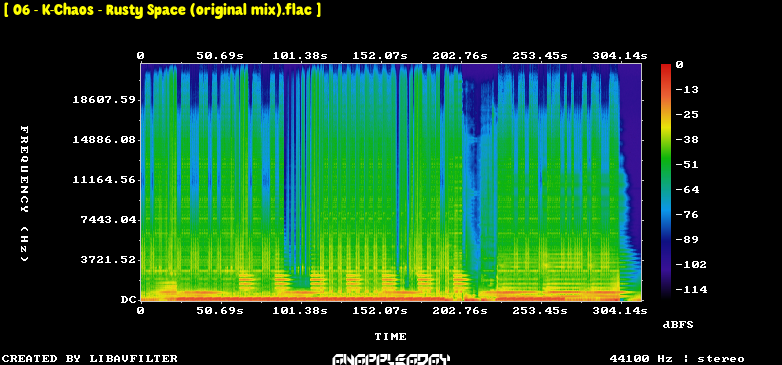
Task: Click the 'TIME' axis title below the spectrogram
Action: (x=391, y=337)
